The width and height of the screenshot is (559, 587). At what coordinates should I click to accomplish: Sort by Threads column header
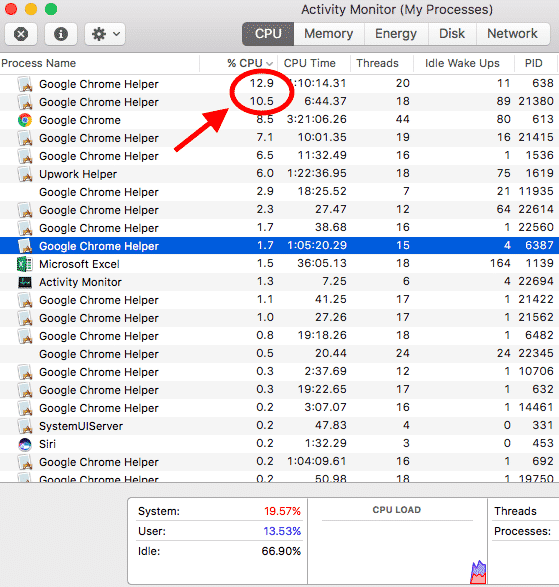point(377,63)
